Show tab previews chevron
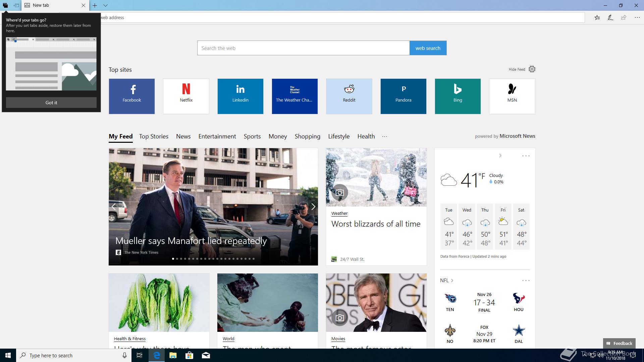 (x=105, y=5)
